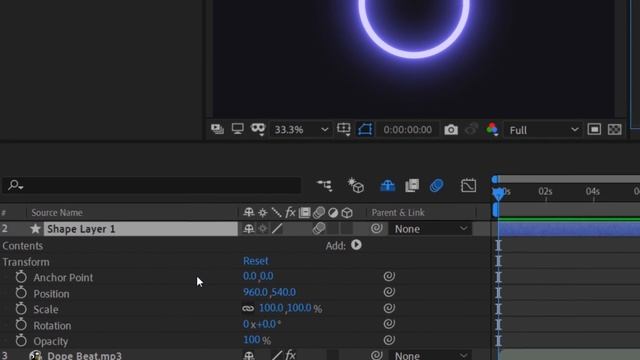Open the 33.3% magnification dropdown
This screenshot has height=360, width=640.
click(x=301, y=130)
